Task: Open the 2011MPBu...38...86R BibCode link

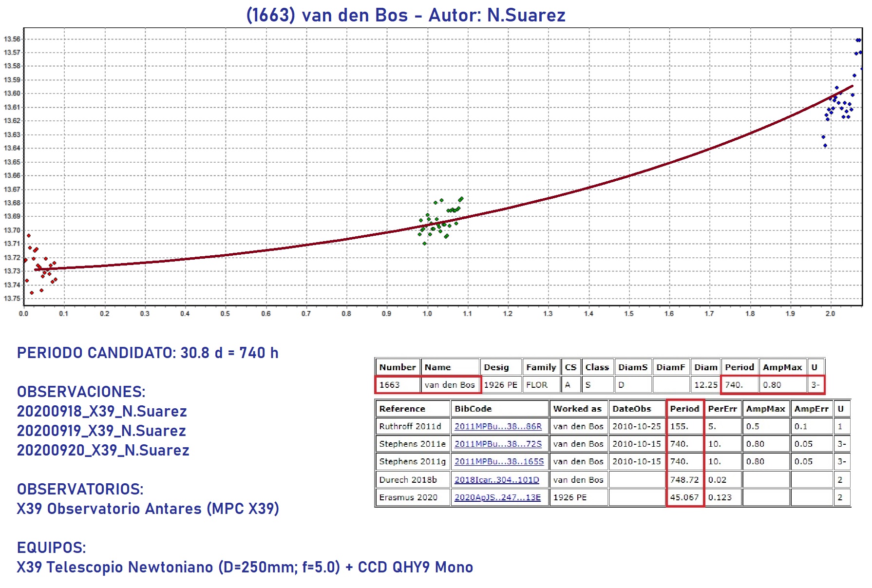Action: (498, 426)
